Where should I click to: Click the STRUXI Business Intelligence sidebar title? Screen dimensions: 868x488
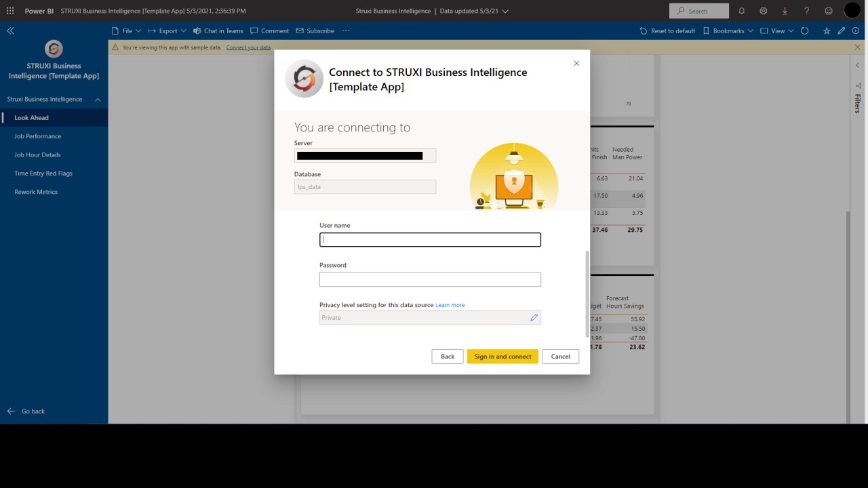(54, 71)
